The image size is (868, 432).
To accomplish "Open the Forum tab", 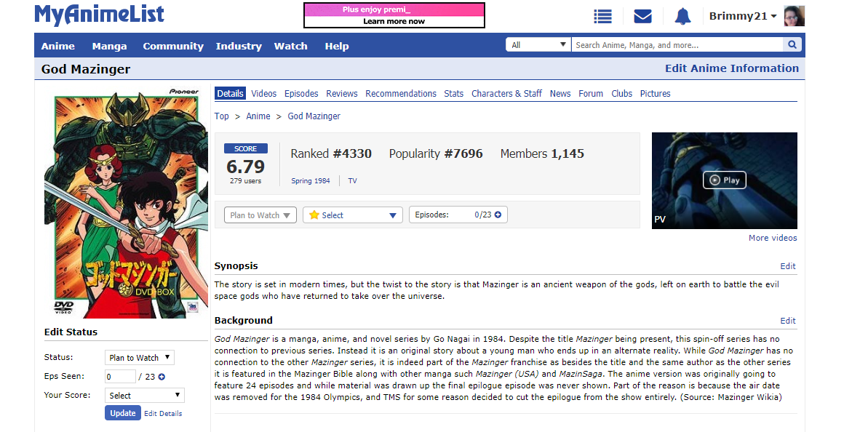I will pos(591,94).
